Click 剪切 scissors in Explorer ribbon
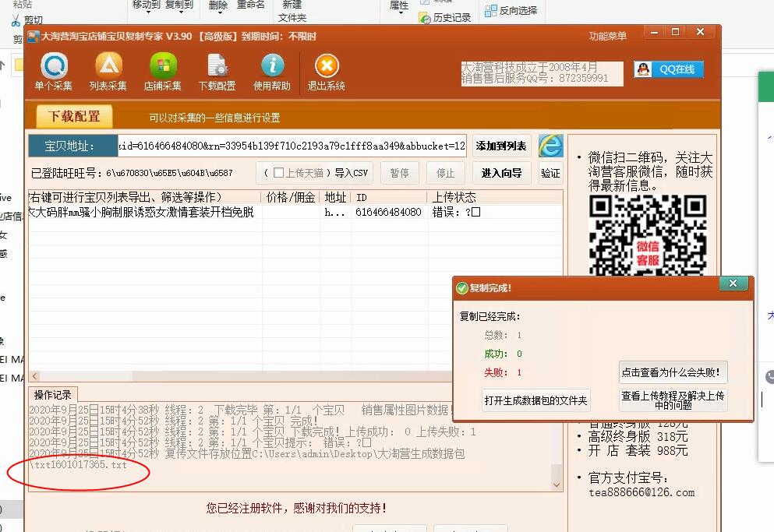Image resolution: width=774 pixels, height=532 pixels. coord(27,20)
